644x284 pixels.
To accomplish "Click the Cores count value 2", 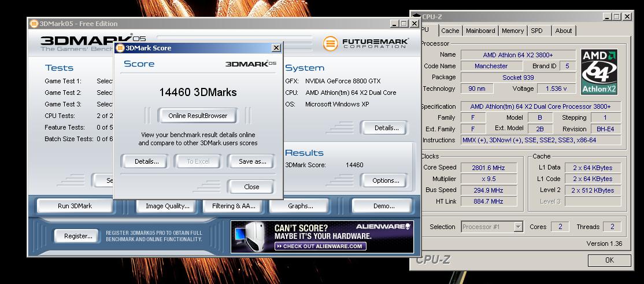I will pyautogui.click(x=560, y=227).
